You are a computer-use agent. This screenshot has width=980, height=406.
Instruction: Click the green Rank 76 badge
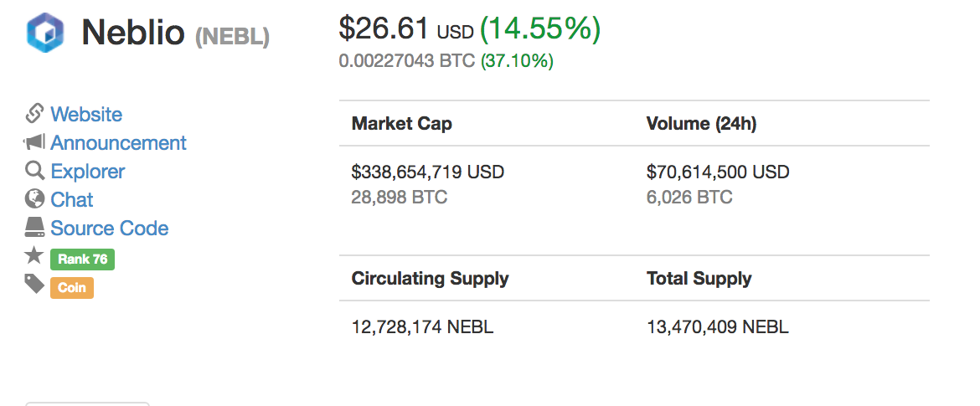[x=82, y=260]
